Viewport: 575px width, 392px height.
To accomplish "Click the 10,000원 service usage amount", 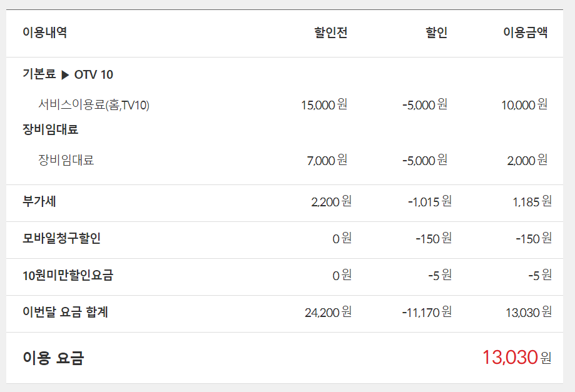I will point(524,105).
